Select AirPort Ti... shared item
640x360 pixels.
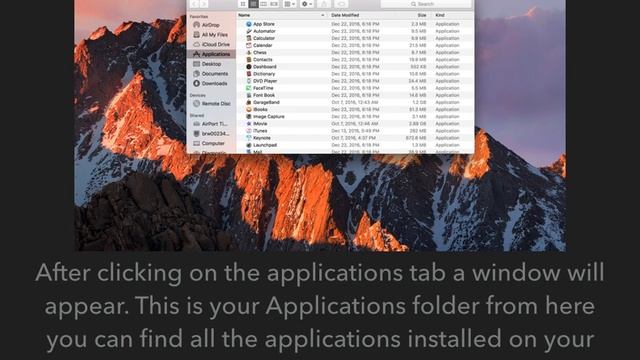[x=211, y=124]
